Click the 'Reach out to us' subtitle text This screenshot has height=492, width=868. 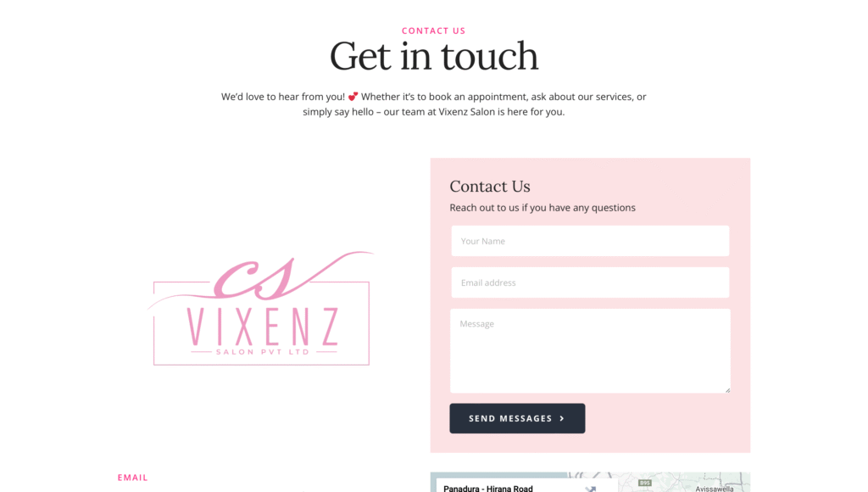(x=542, y=208)
